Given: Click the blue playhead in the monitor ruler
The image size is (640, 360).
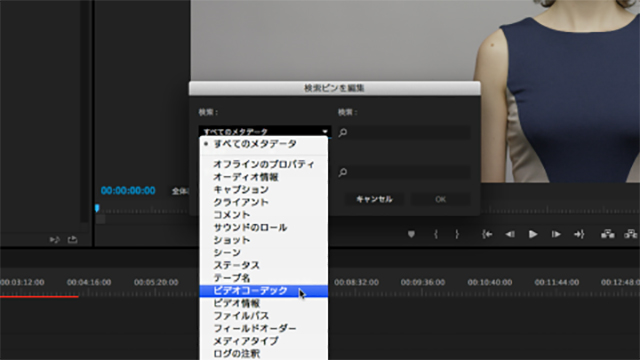Looking at the screenshot, I should coord(97,208).
